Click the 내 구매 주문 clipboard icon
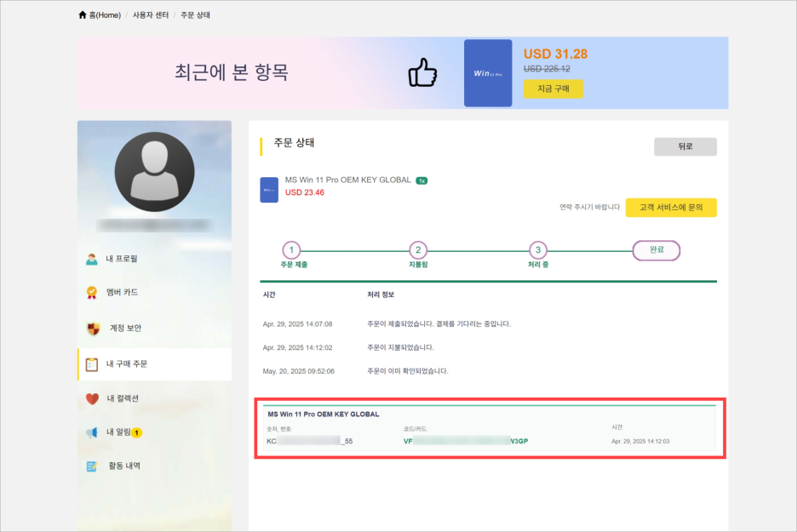 92,364
